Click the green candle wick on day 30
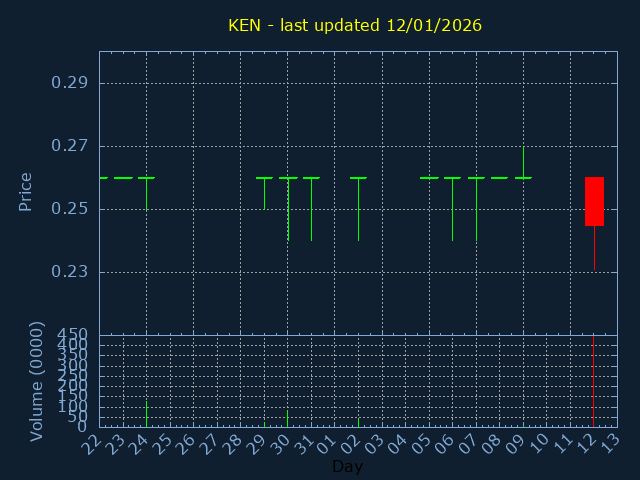This screenshot has height=480, width=640. [288, 210]
